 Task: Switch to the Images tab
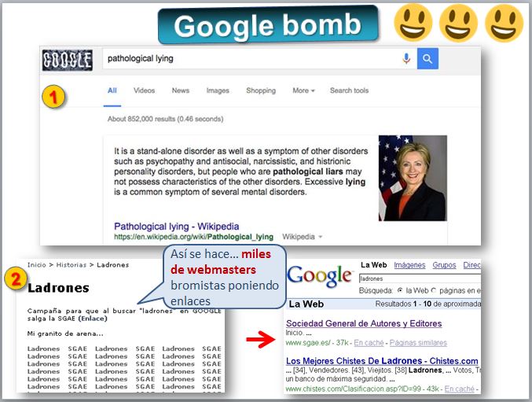[x=218, y=90]
